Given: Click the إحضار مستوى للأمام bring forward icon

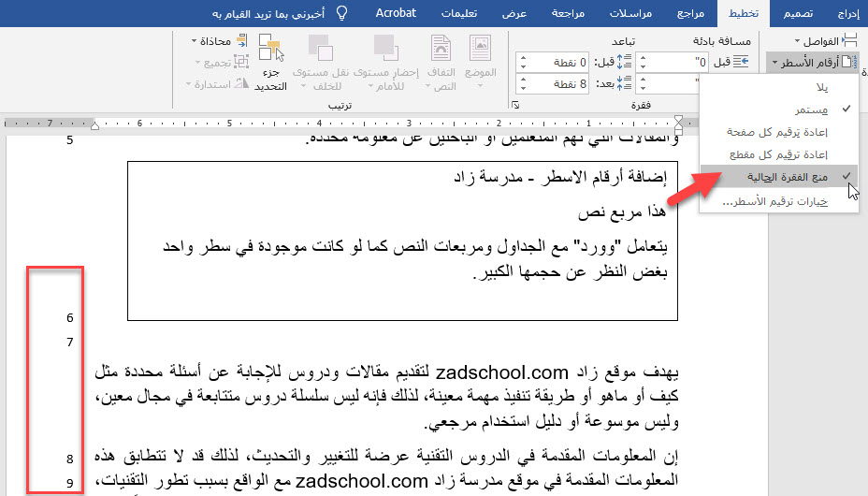Looking at the screenshot, I should pos(386,48).
